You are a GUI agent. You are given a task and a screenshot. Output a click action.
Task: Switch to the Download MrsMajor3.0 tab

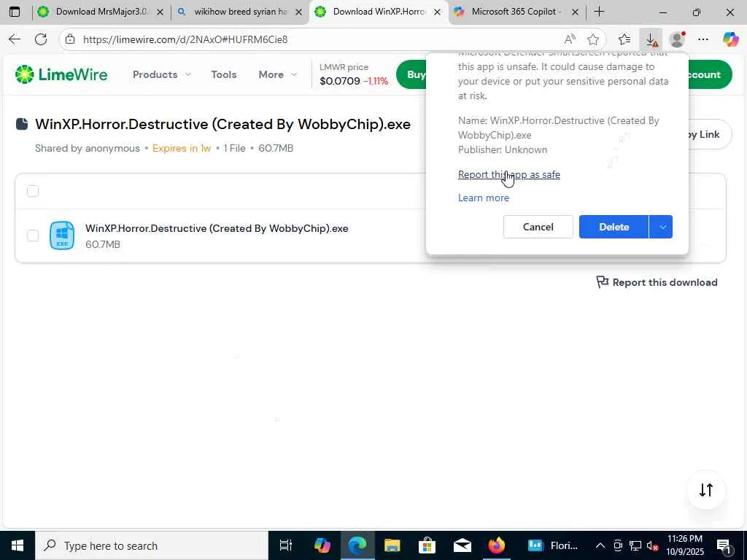tap(101, 12)
